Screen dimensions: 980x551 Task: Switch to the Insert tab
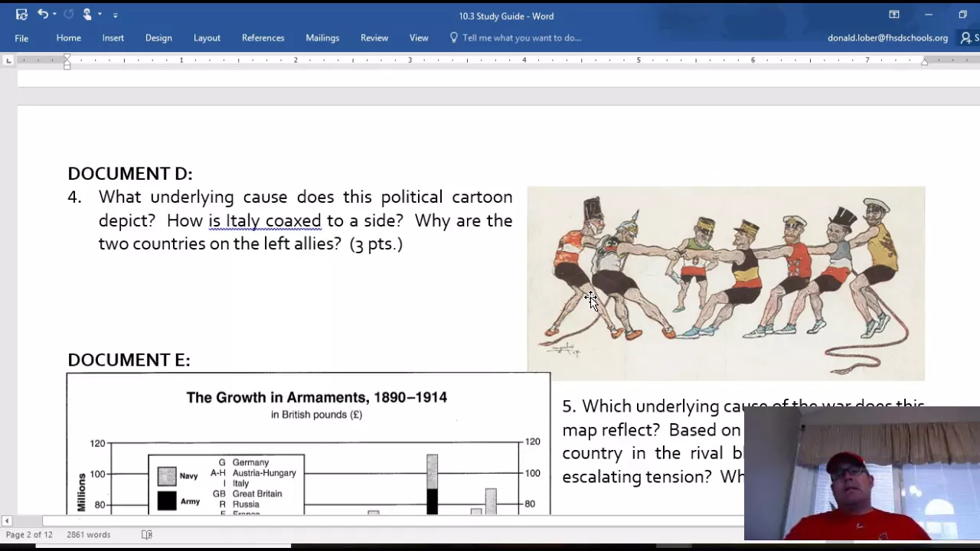click(x=113, y=38)
